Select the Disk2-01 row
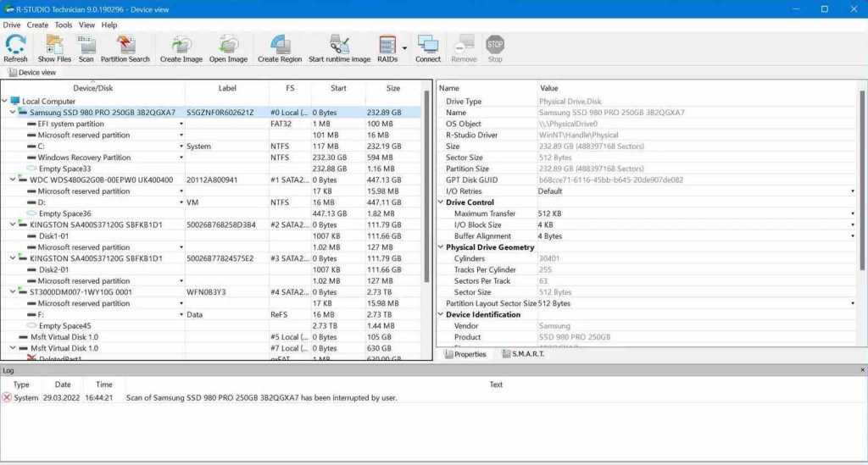 point(211,270)
